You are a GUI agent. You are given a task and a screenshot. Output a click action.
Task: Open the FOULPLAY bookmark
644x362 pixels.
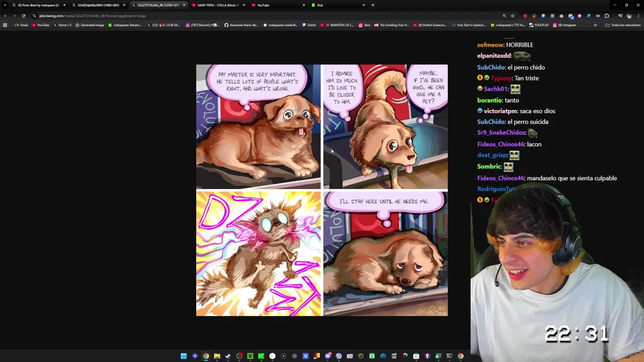tap(538, 25)
